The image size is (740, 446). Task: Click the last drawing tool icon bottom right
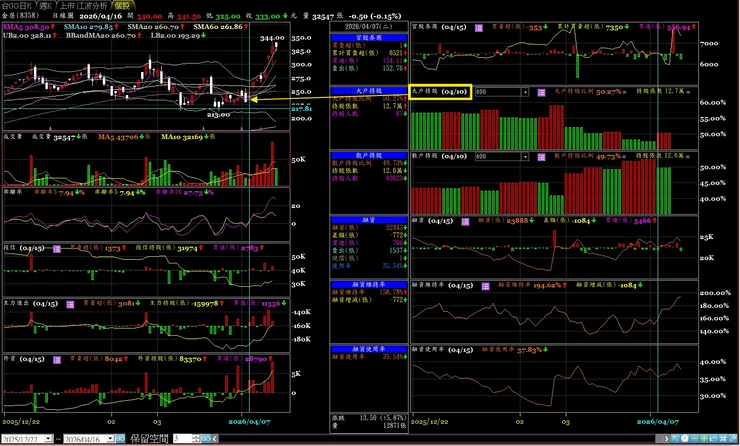[x=732, y=439]
